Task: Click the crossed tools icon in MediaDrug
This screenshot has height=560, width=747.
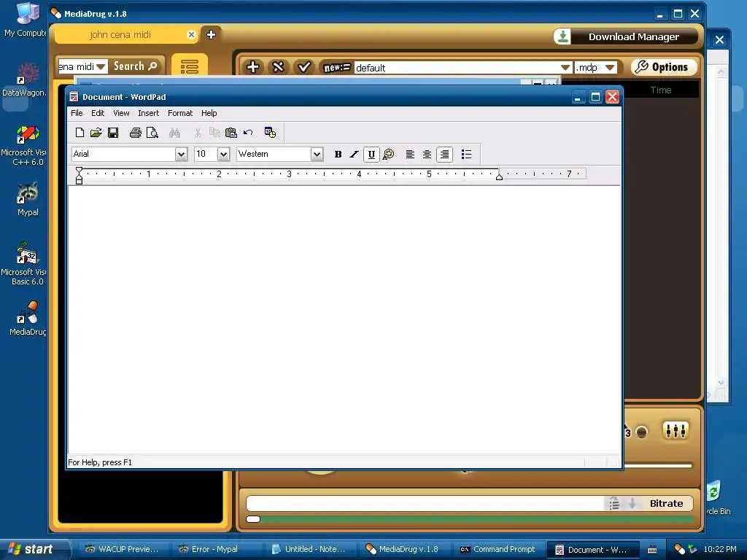Action: pos(278,67)
